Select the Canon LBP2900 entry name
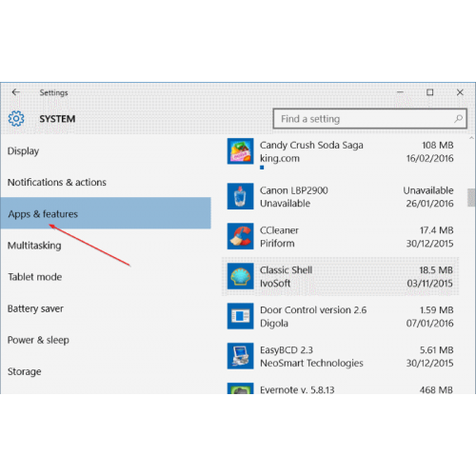476x476 pixels. (x=294, y=190)
